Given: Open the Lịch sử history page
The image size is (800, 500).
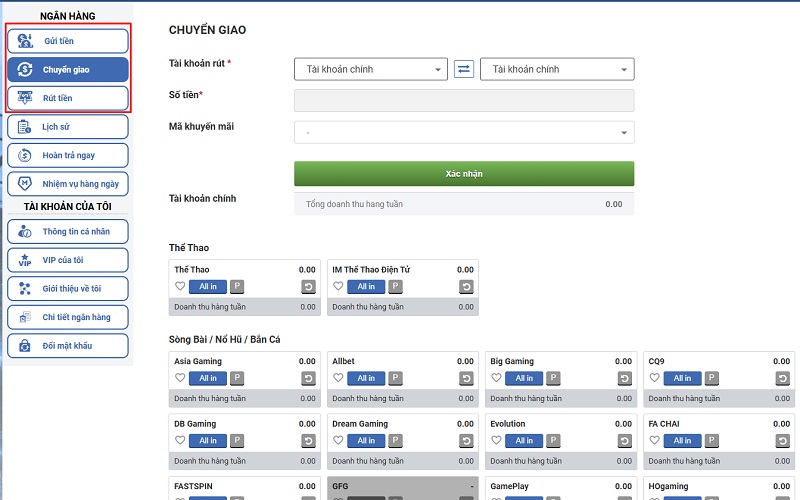Looking at the screenshot, I should [x=67, y=127].
